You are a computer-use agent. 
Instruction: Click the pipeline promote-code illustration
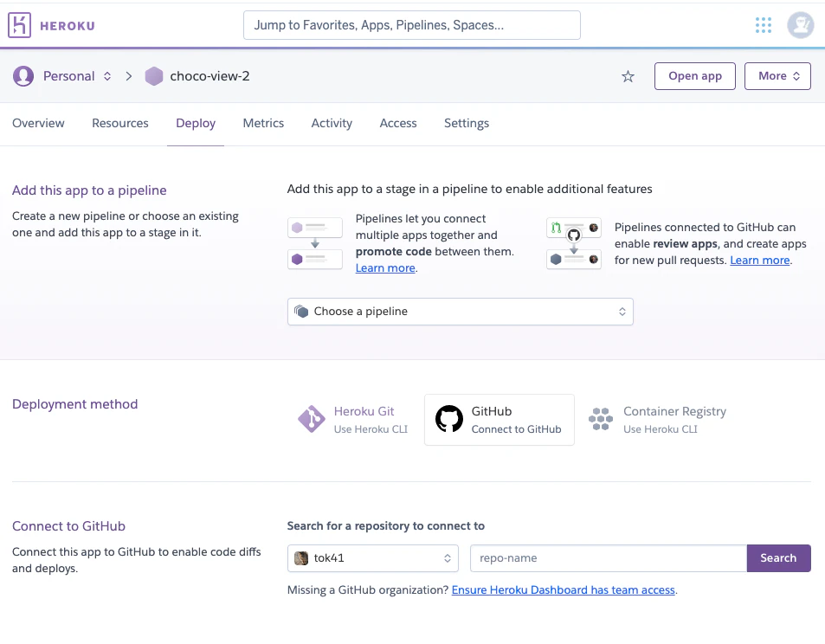click(314, 243)
